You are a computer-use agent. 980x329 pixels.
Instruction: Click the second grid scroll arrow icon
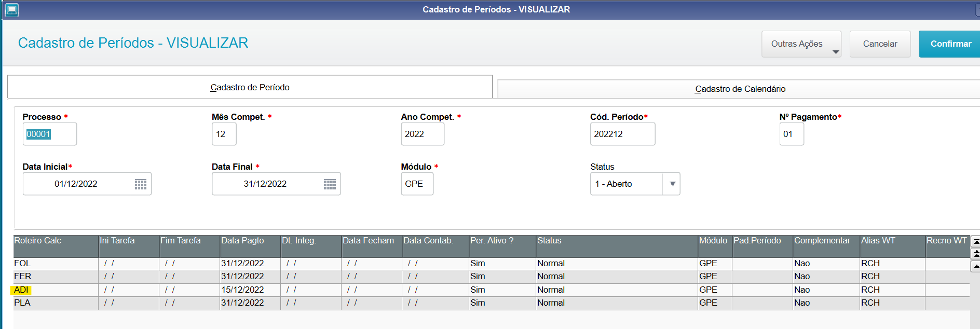pos(976,254)
